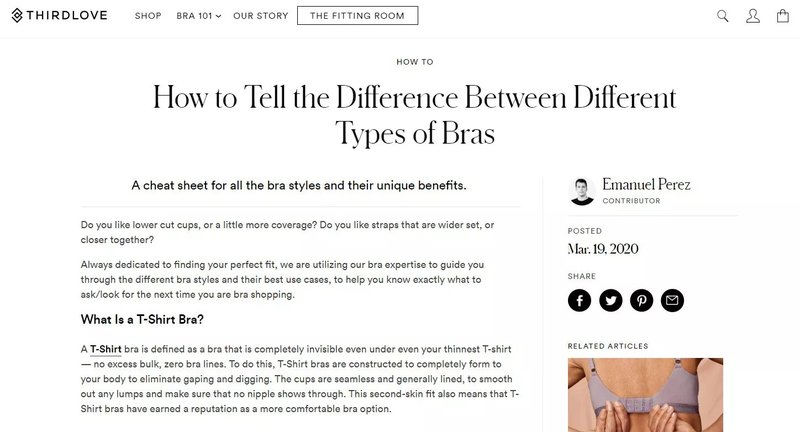Open the search magnifier icon
800x432 pixels.
[x=723, y=16]
